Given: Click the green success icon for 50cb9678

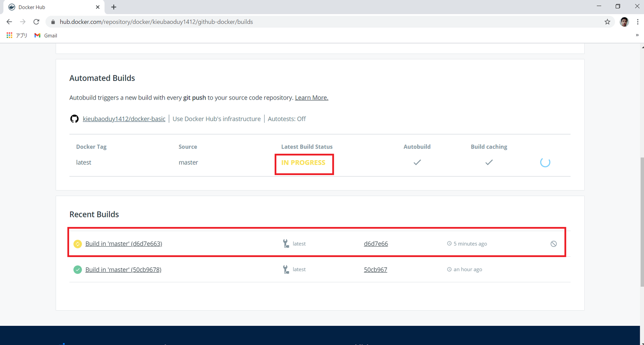Looking at the screenshot, I should click(78, 270).
